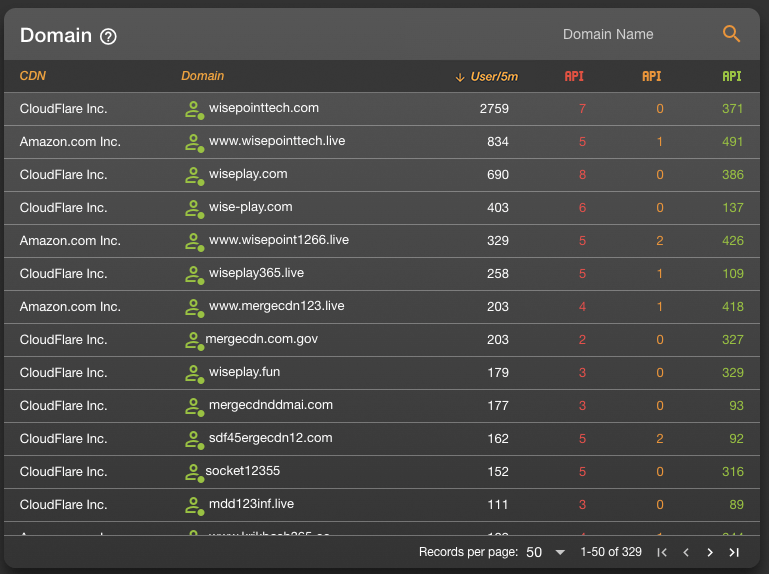Sort by the orange API column header
The height and width of the screenshot is (574, 769).
652,77
